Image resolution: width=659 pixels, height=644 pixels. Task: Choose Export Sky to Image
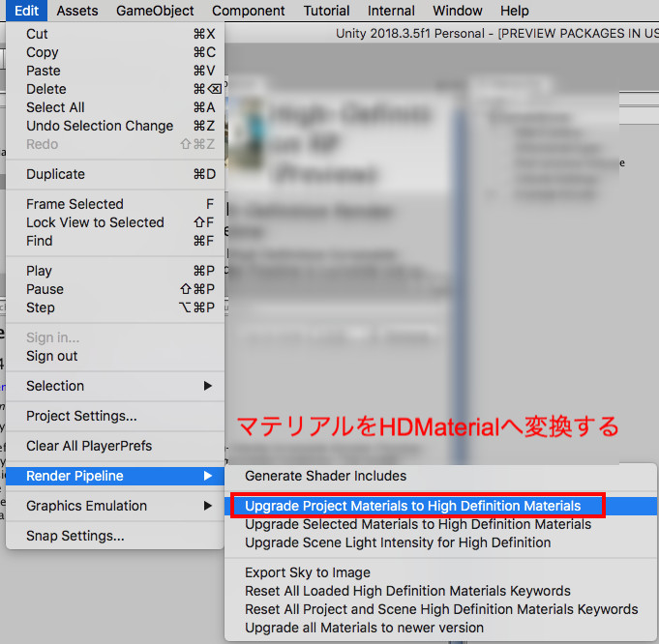[x=440, y=572]
